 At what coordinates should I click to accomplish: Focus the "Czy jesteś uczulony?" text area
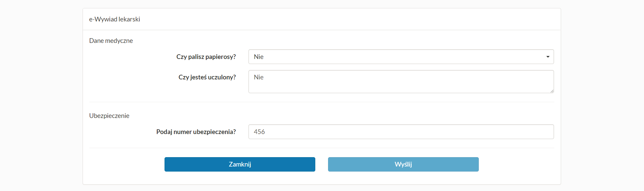tap(401, 84)
